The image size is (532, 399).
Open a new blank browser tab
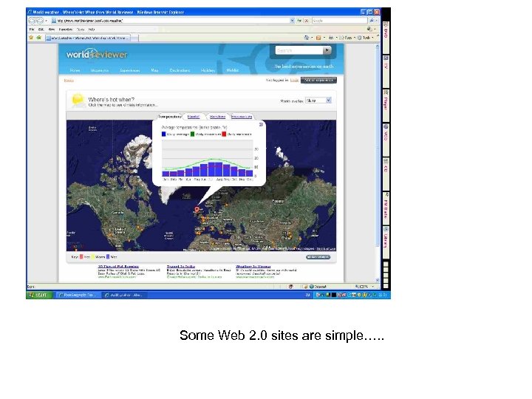coord(134,38)
